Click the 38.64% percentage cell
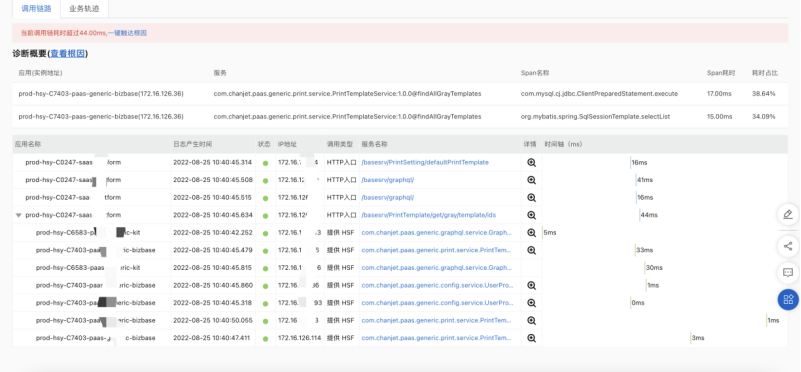Screen dimensions: 801x372 coord(764,94)
